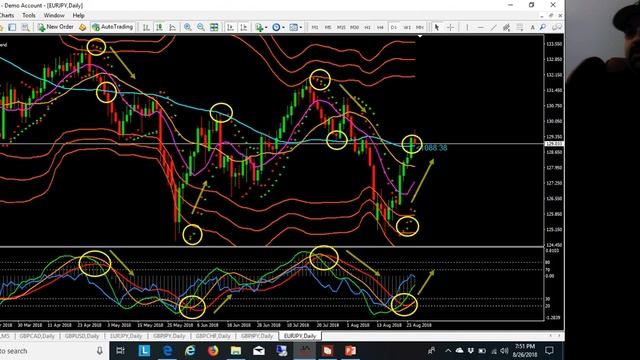Screen dimensions: 640x360
Task: Switch the chart to line chart type
Action: [x=173, y=27]
